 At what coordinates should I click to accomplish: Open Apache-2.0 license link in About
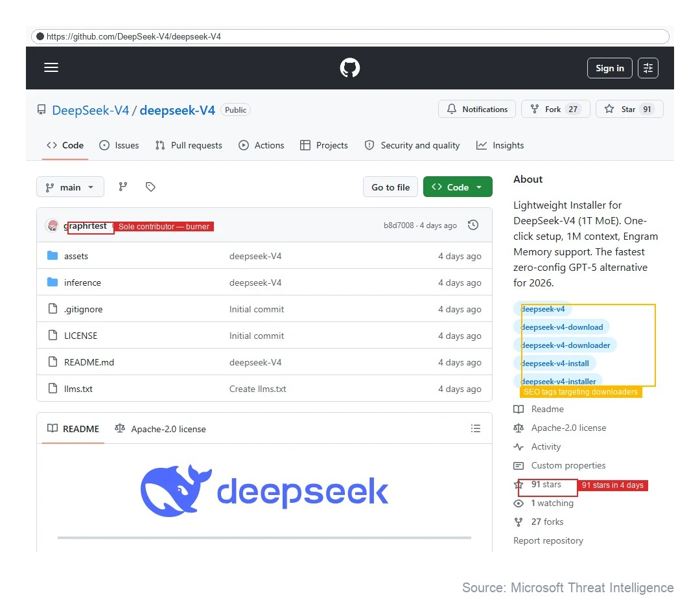(x=569, y=428)
